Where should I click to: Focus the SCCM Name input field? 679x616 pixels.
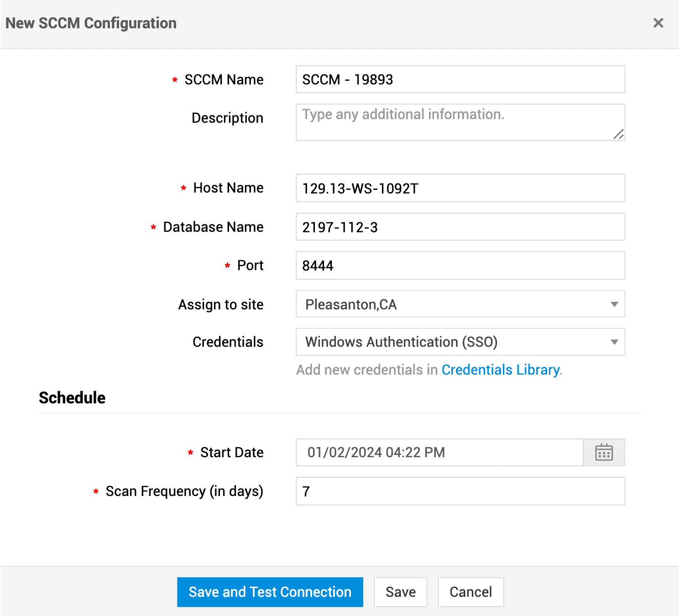pyautogui.click(x=460, y=79)
